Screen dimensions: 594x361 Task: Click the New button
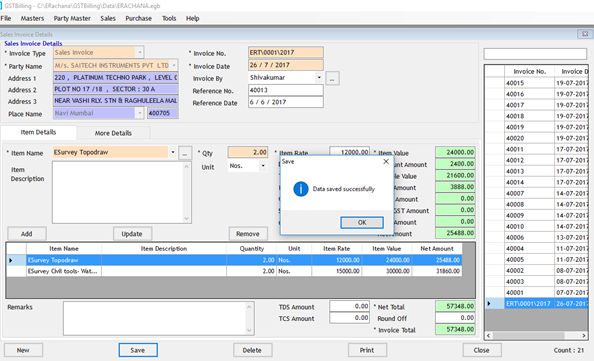tap(23, 350)
